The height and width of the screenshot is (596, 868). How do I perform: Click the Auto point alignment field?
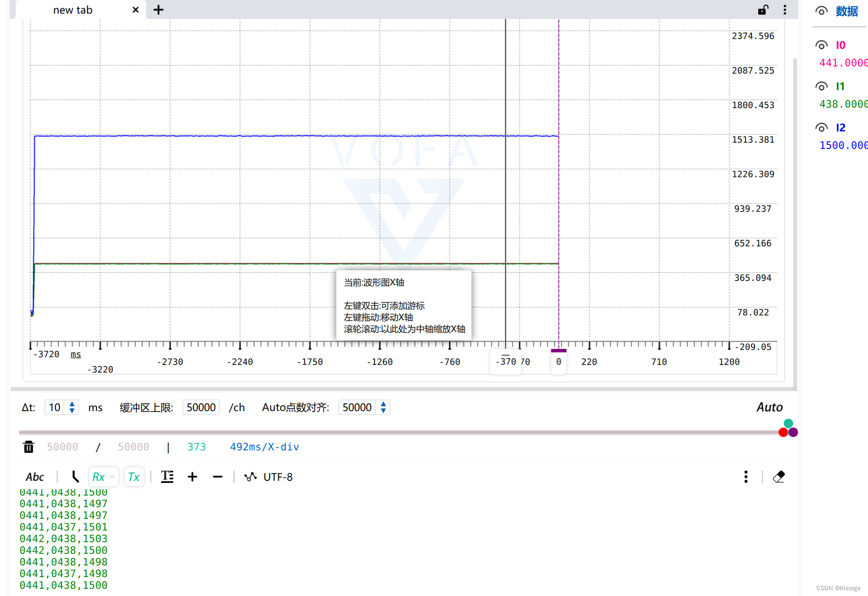(357, 407)
